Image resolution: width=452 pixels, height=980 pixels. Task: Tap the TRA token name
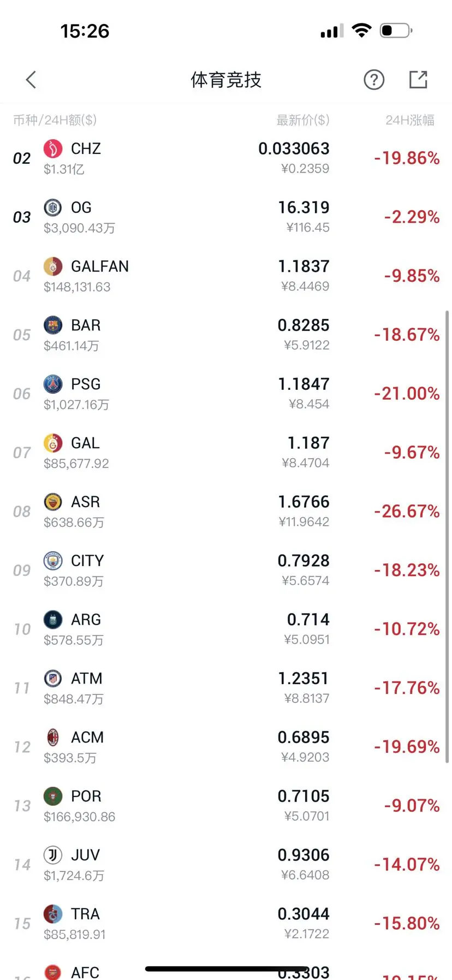(86, 914)
